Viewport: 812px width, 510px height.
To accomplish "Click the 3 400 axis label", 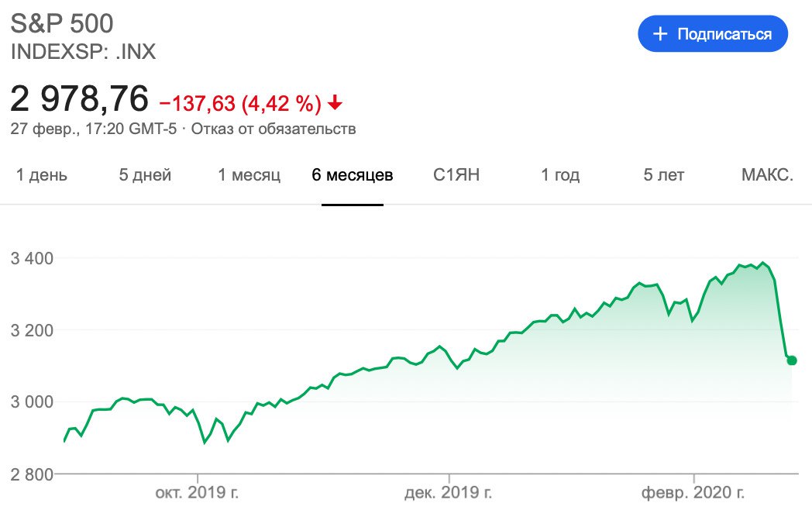I will click(31, 257).
